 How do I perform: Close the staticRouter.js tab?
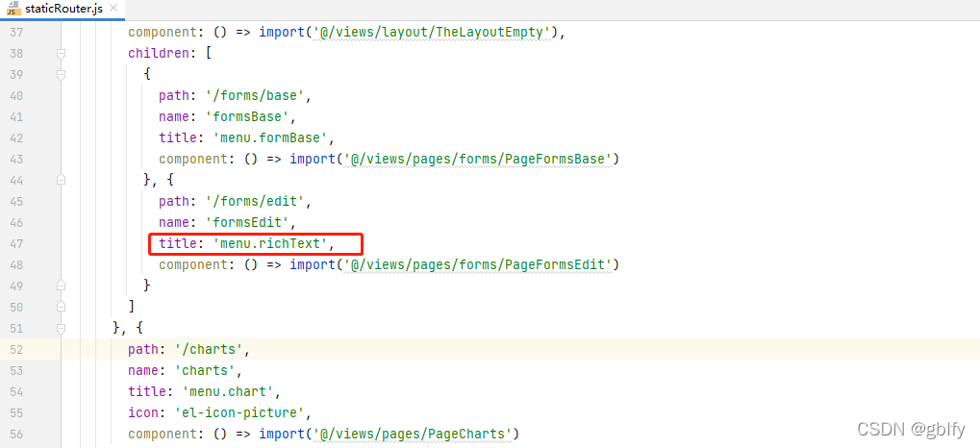coord(113,10)
